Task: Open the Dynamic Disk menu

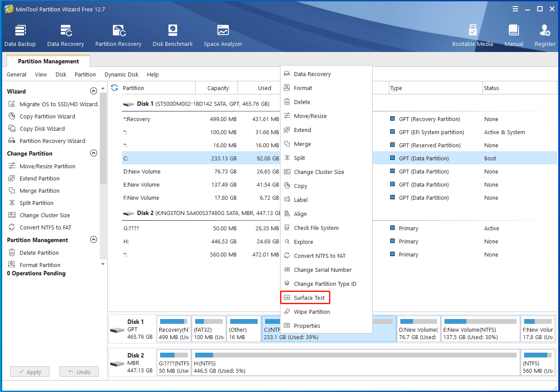Action: [x=122, y=74]
